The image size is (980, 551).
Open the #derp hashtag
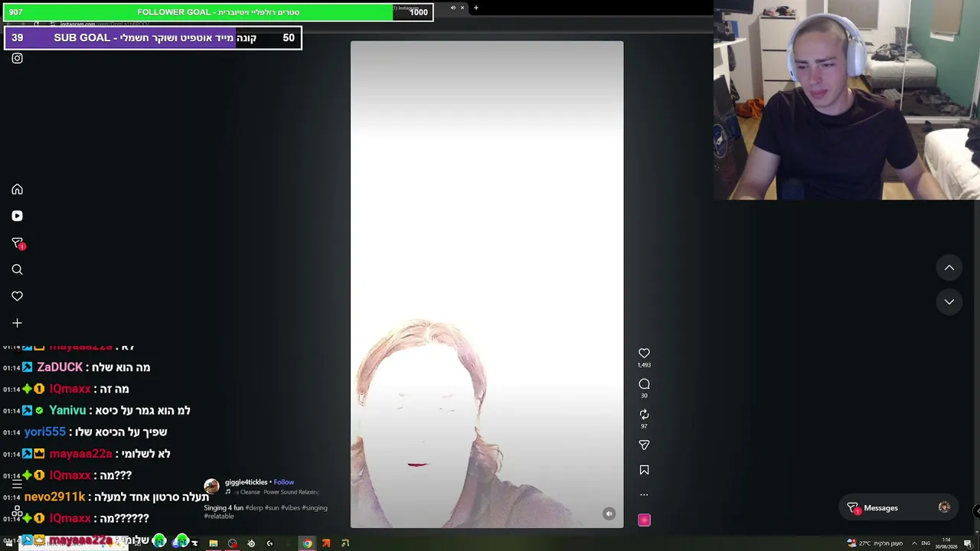[254, 507]
